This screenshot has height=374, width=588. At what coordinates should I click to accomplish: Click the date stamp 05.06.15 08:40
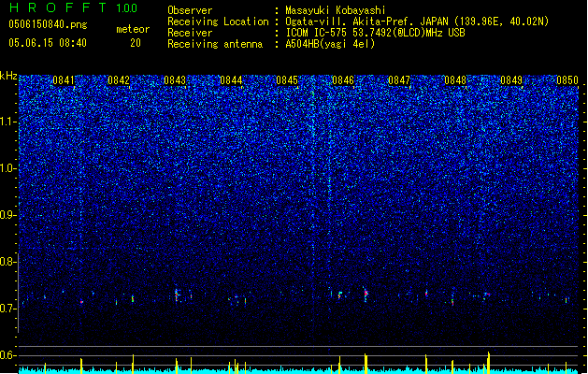pos(48,43)
